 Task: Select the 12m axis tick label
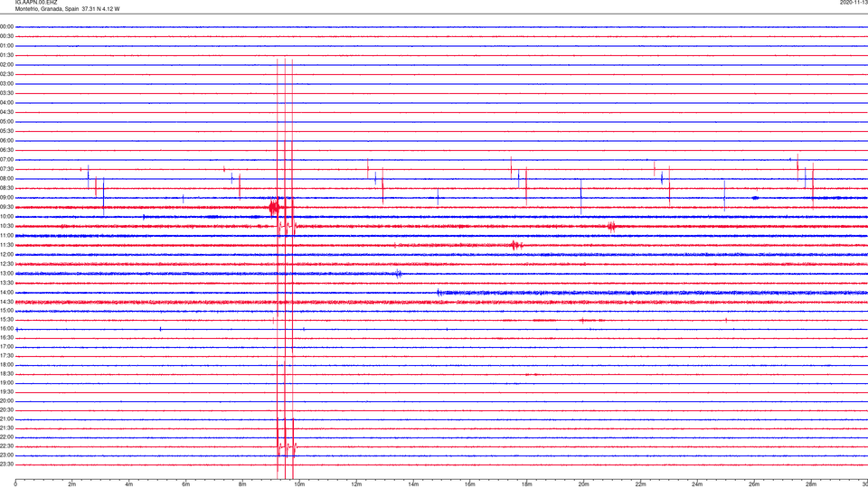click(356, 484)
